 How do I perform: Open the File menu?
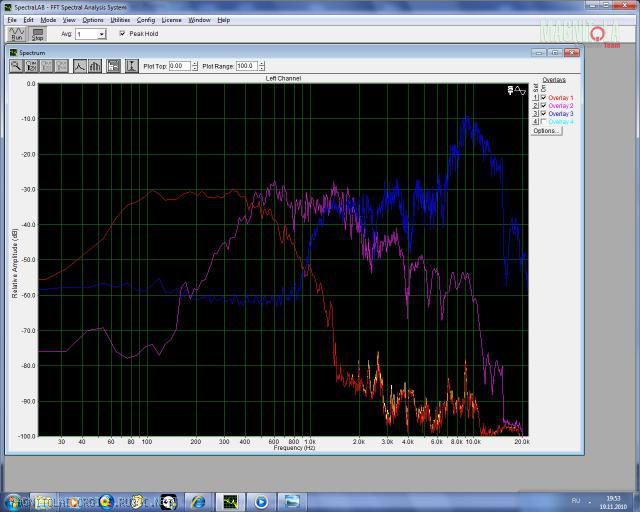point(12,20)
